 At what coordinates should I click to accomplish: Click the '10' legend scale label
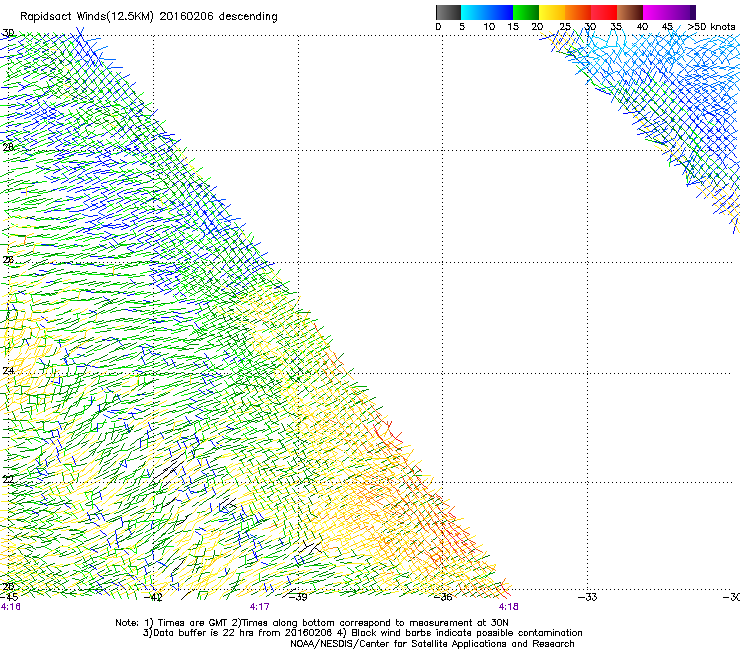tap(489, 27)
